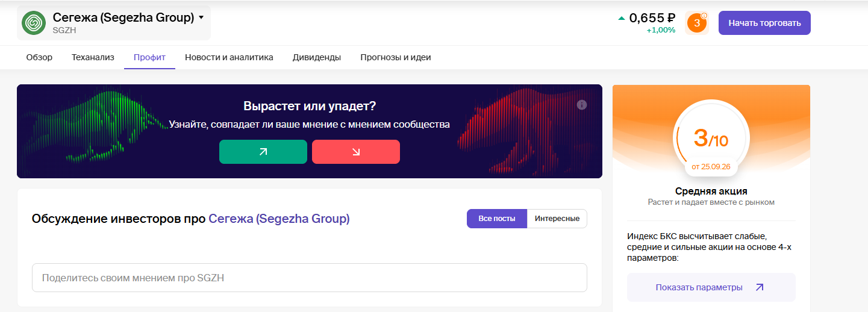The image size is (868, 312).
Task: Switch to the Теханализ tab
Action: [x=93, y=57]
